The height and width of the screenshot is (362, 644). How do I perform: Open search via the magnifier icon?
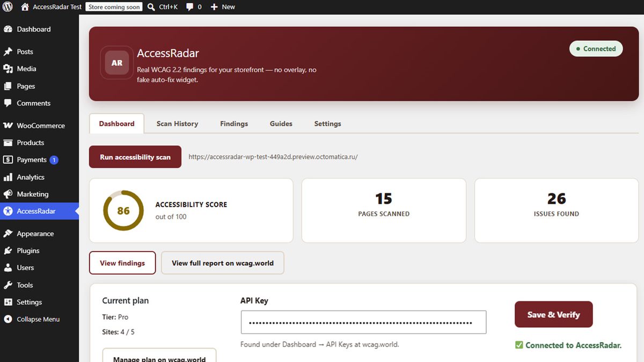[x=151, y=7]
